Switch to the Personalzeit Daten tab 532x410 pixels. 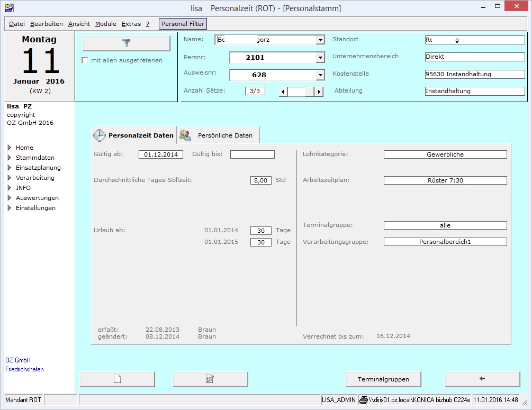click(134, 135)
